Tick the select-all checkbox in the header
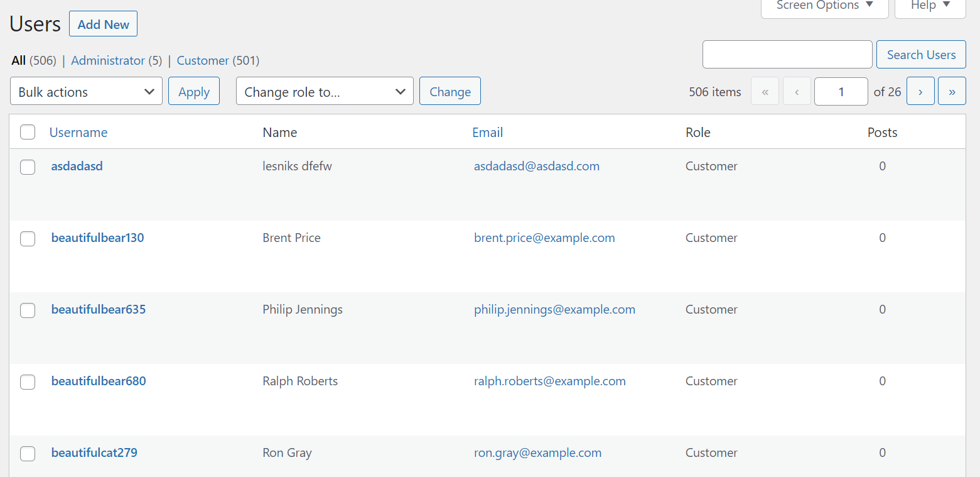The width and height of the screenshot is (980, 477). (28, 132)
